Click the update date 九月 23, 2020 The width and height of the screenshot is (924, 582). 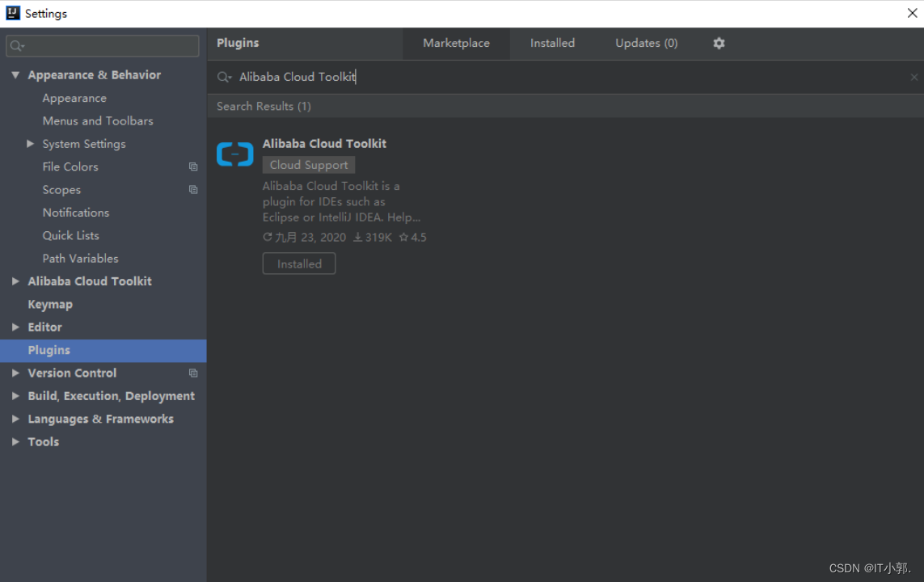pos(305,238)
